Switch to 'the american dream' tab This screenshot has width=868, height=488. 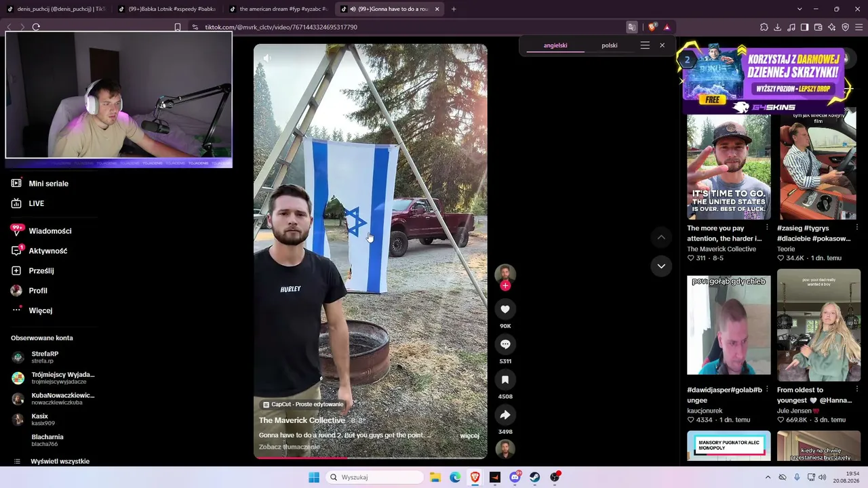(278, 9)
